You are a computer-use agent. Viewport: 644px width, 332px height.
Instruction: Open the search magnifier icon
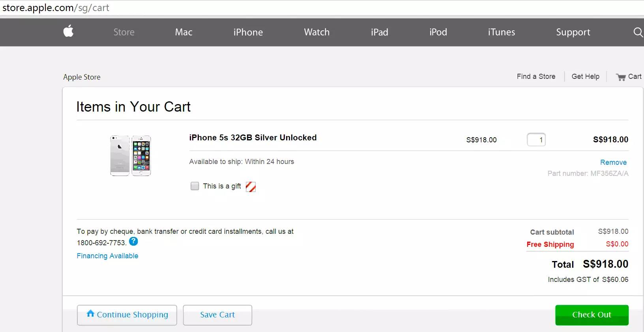(x=638, y=32)
